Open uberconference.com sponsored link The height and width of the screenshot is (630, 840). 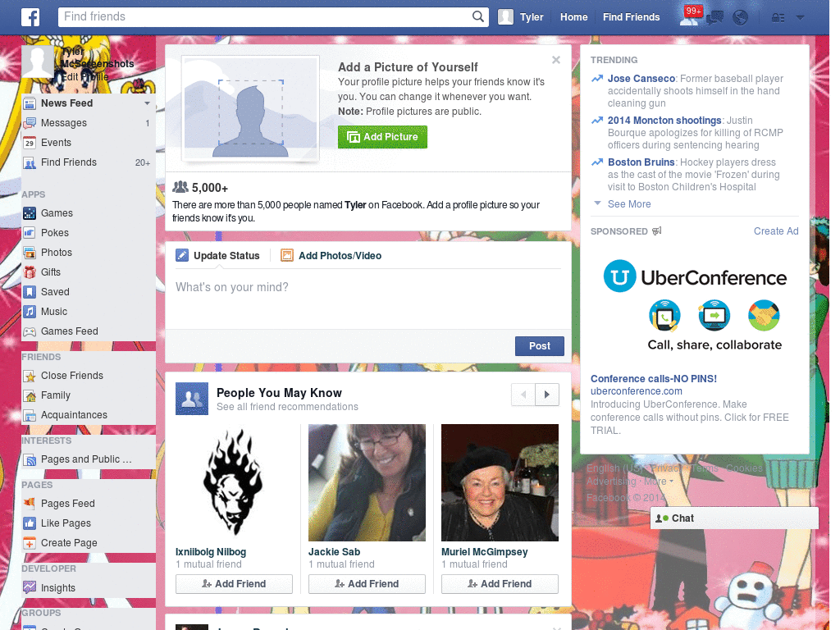click(637, 391)
